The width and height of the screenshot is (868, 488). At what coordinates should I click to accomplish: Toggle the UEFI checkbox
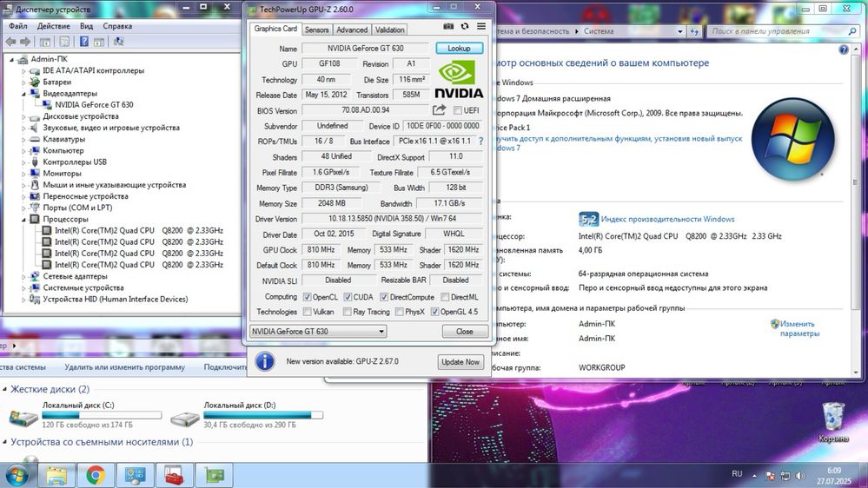pyautogui.click(x=458, y=110)
